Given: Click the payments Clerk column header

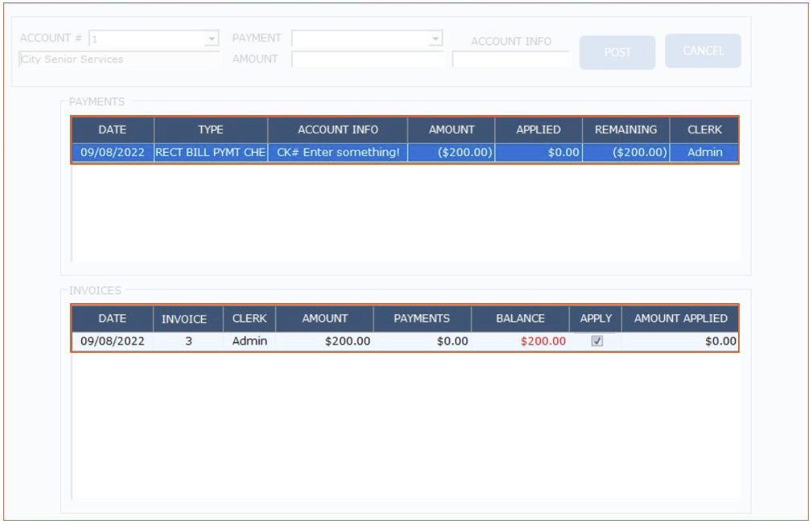Looking at the screenshot, I should click(704, 129).
